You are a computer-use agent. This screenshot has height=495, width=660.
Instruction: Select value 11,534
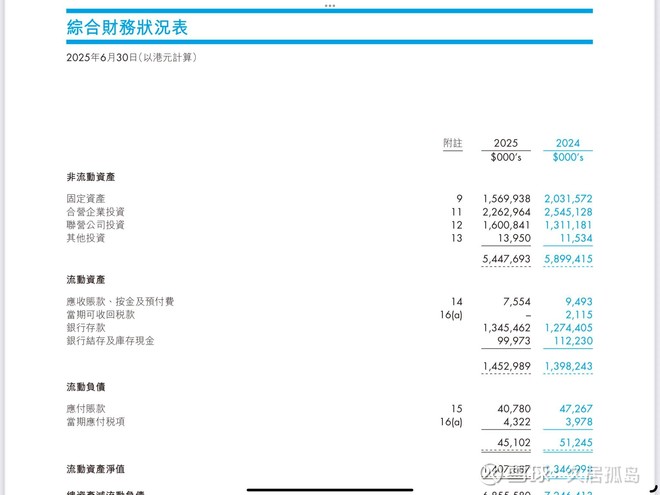(576, 238)
